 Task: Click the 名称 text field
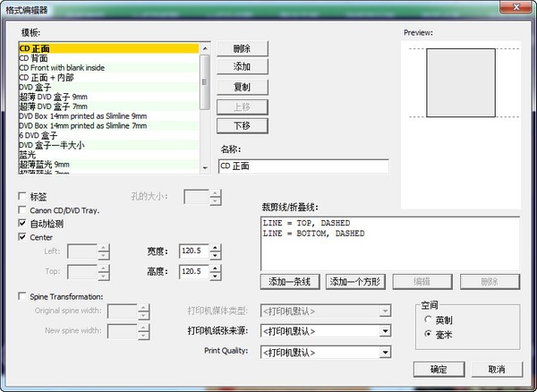pos(303,166)
